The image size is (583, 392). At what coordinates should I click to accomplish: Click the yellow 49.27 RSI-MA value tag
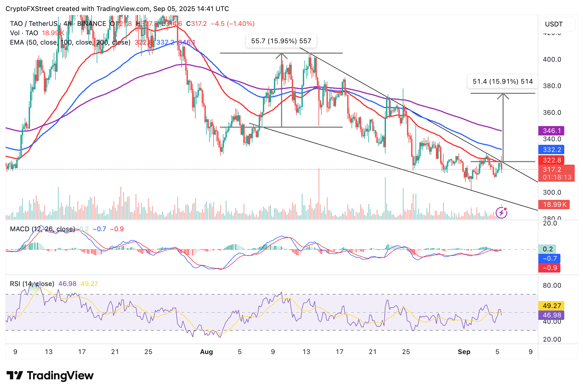click(551, 306)
